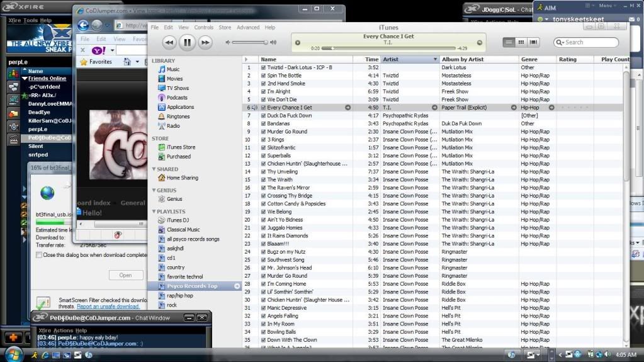Click browser back button
Image resolution: width=644 pixels, height=362 pixels.
(83, 25)
